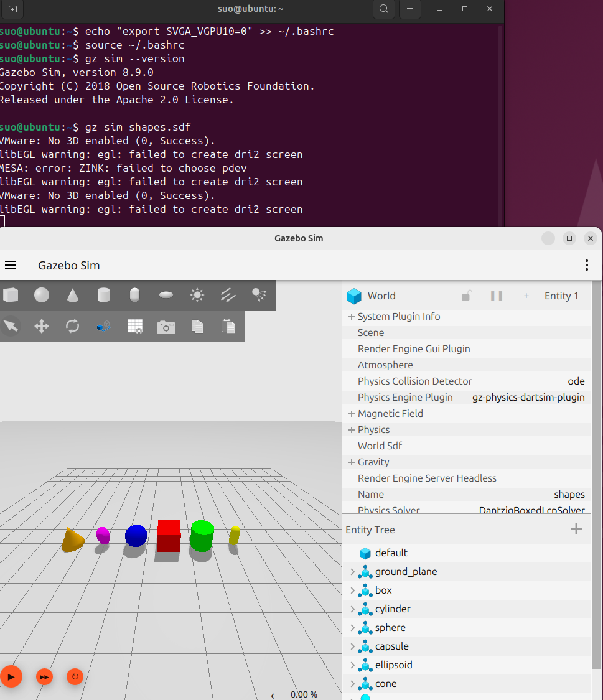Open the three-dot plugins menu
Image resolution: width=603 pixels, height=700 pixels.
pos(586,265)
